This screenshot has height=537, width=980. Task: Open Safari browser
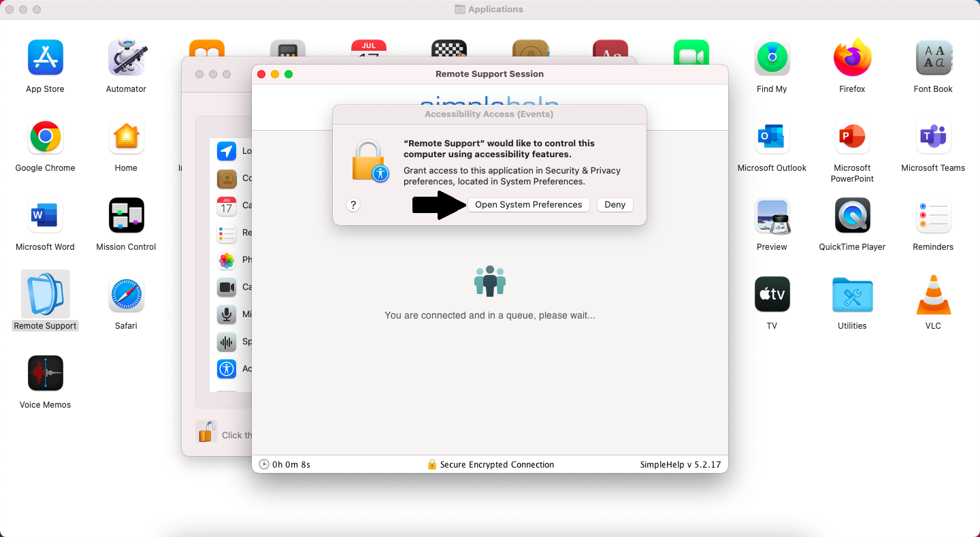pos(126,295)
